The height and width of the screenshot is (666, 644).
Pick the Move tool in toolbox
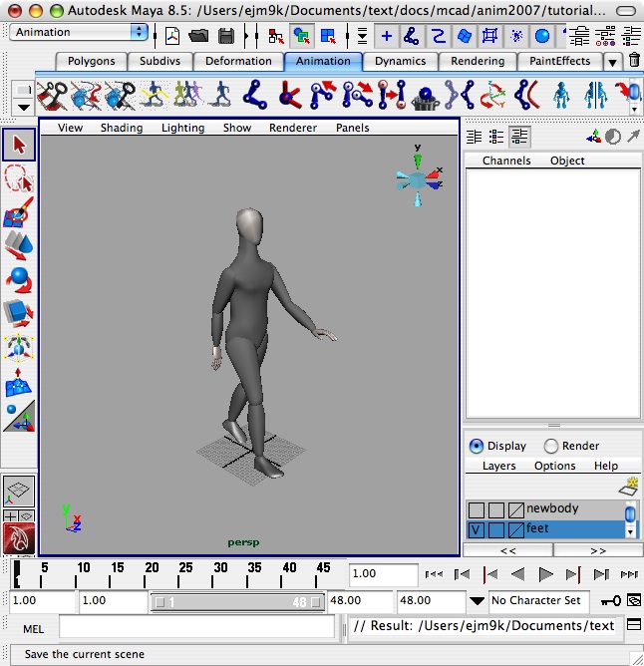19,245
